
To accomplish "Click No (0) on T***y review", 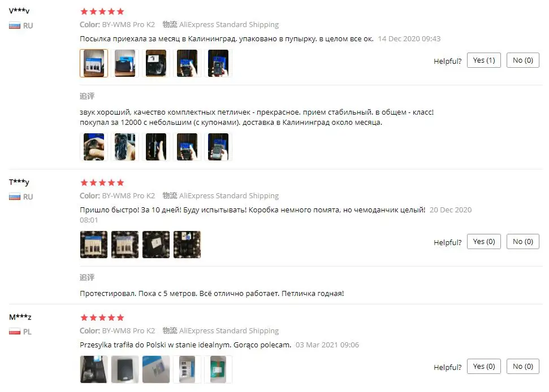I will [523, 242].
